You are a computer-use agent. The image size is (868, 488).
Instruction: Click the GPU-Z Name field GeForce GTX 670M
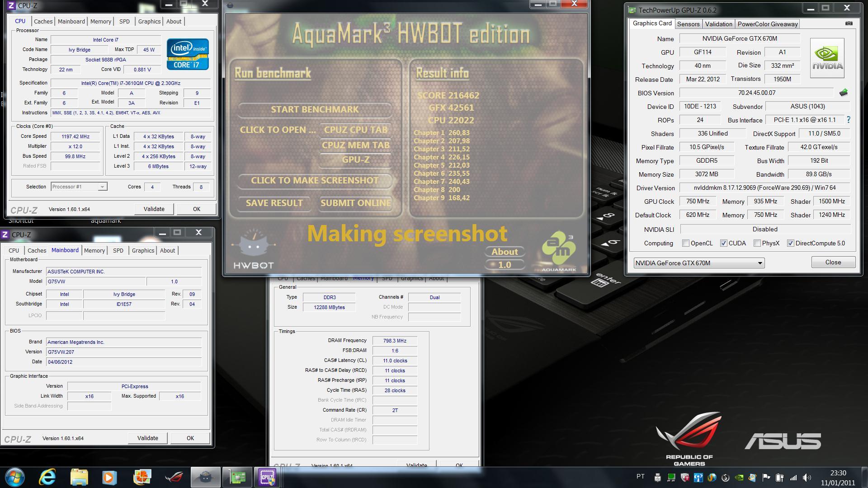(740, 38)
